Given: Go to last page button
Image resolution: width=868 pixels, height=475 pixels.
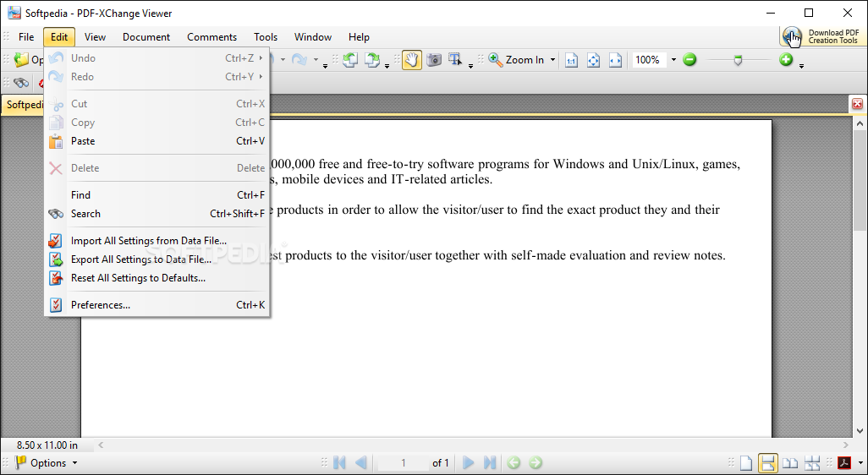Looking at the screenshot, I should (x=489, y=463).
